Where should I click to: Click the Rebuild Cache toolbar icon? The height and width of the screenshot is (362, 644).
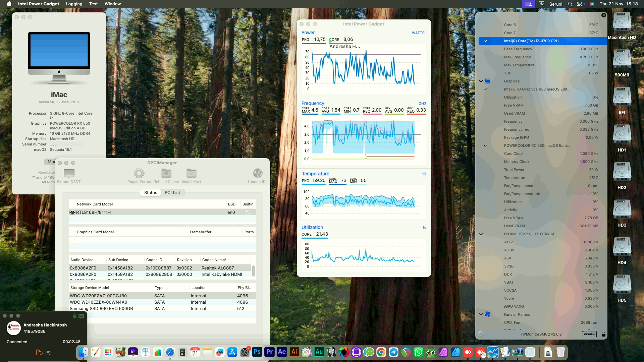coord(166,173)
